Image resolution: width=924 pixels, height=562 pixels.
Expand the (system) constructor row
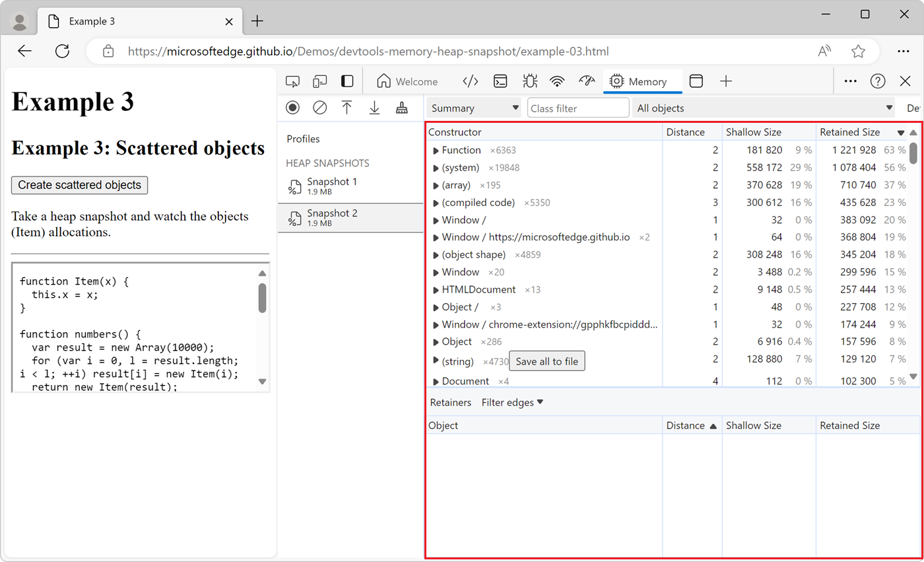(435, 167)
